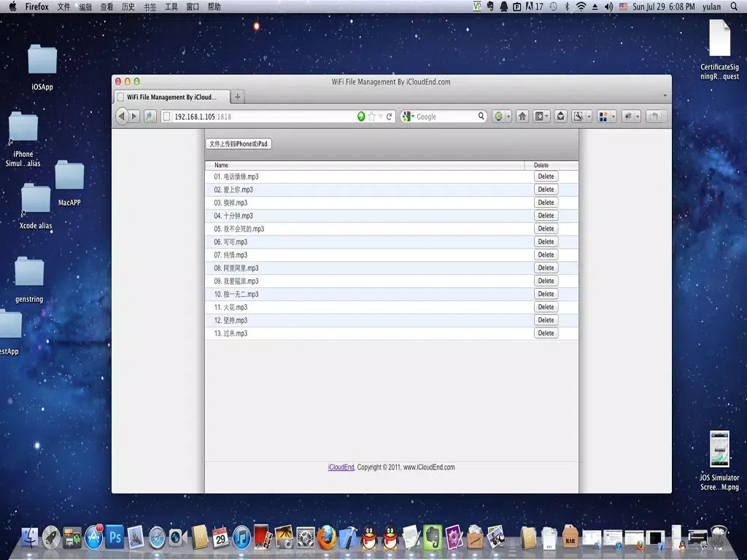
Task: Select the row 11. 火花.mp3
Action: [392, 307]
